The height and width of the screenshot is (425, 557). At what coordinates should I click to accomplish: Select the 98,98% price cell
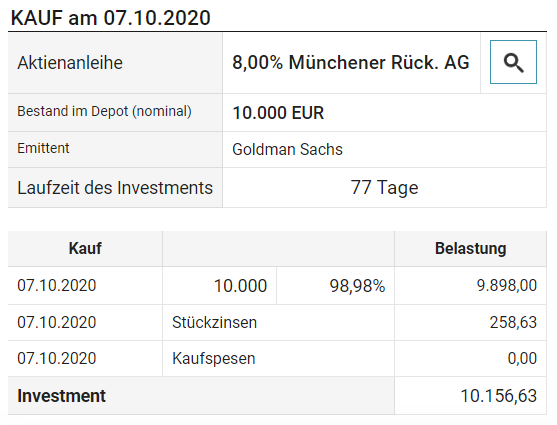tap(335, 286)
